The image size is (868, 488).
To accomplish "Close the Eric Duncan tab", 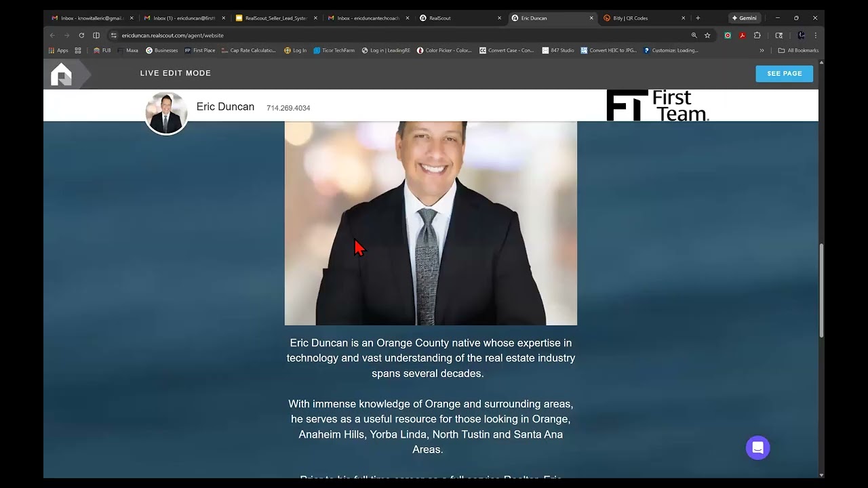I will (x=591, y=18).
